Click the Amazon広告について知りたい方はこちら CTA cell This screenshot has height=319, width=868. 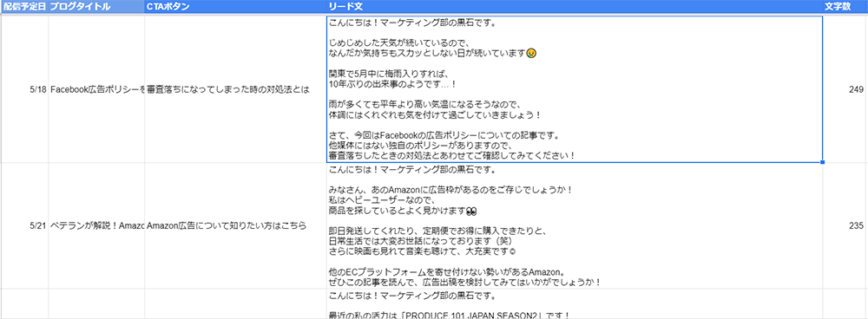pos(236,226)
